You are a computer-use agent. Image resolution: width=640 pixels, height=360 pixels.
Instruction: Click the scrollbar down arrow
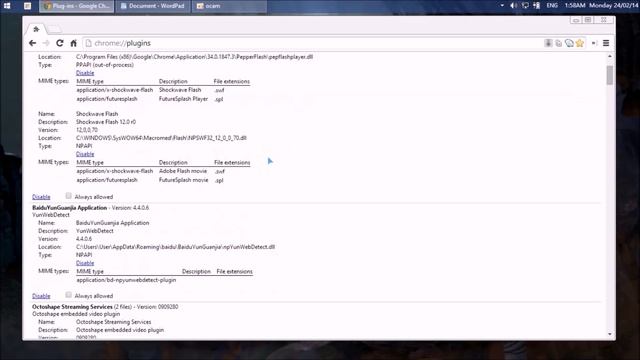609,334
